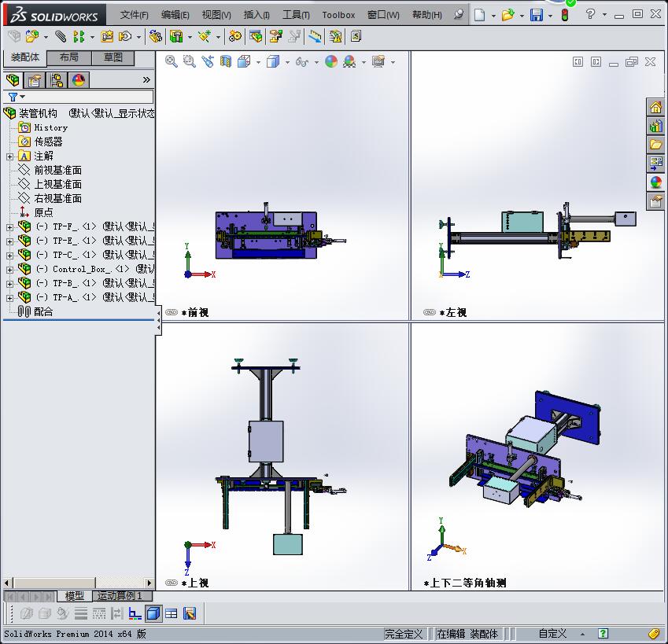The width and height of the screenshot is (668, 644).
Task: Toggle the link views icon beside 前视 label
Action: coord(172,312)
